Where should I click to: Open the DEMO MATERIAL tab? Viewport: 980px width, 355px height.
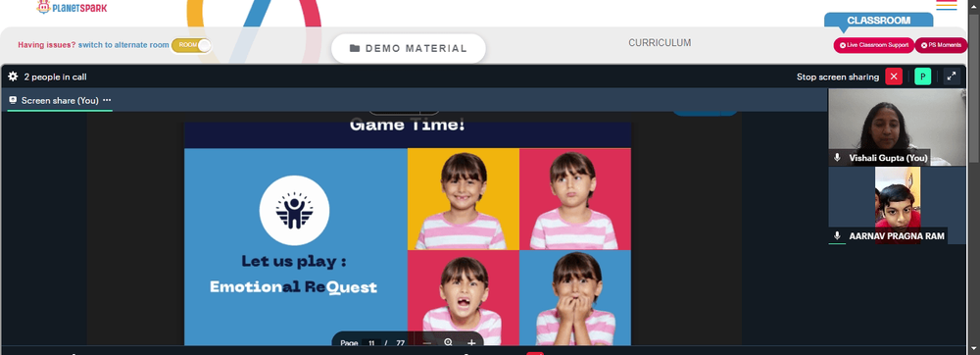(x=408, y=48)
